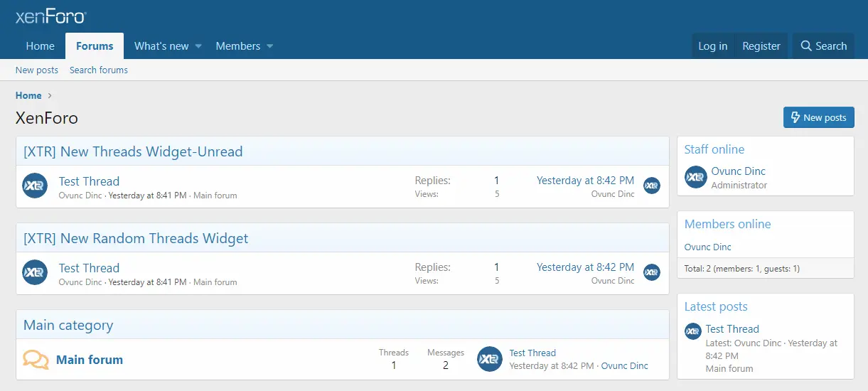Image resolution: width=868 pixels, height=391 pixels.
Task: Open the Home navigation tab
Action: click(40, 46)
